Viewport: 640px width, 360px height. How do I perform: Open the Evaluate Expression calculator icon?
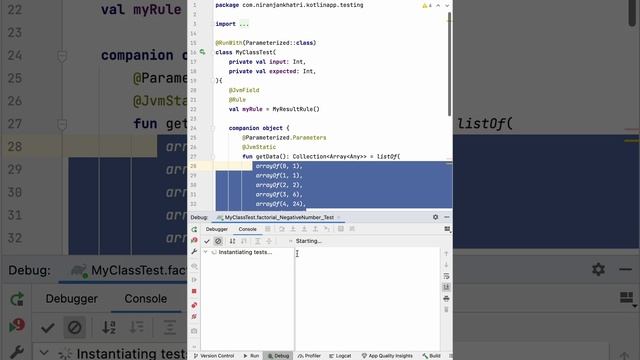point(341,229)
